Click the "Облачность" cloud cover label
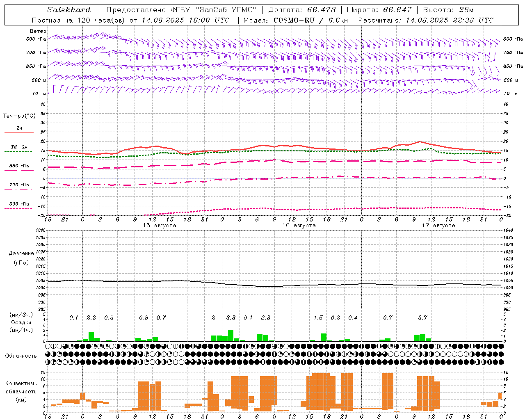This screenshot has height=420, width=525. point(21,356)
